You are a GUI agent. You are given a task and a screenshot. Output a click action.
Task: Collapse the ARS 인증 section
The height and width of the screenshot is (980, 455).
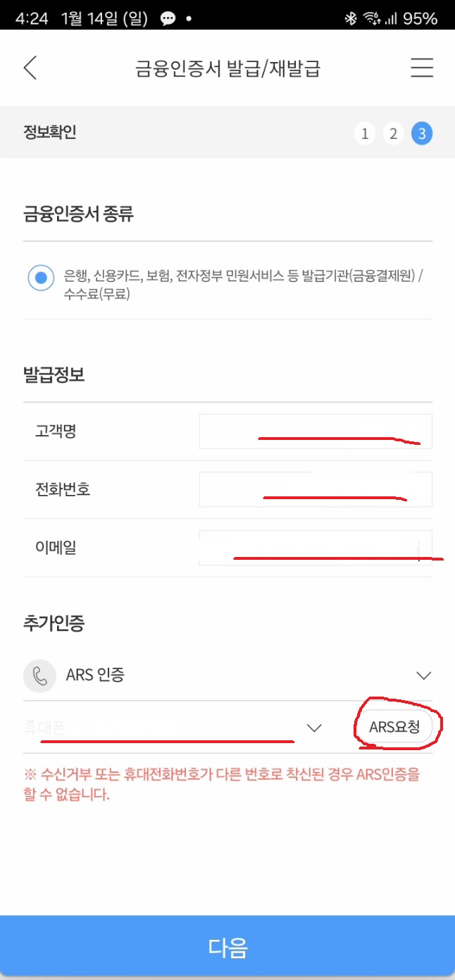click(423, 675)
